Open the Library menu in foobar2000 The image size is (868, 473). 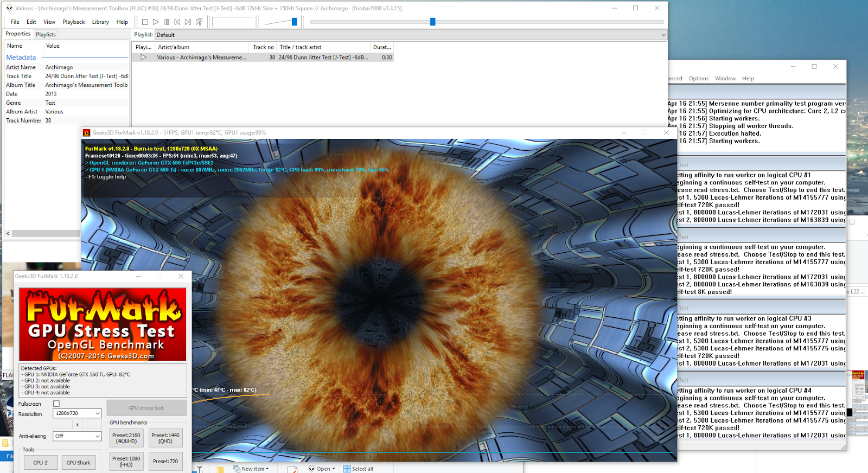click(100, 22)
